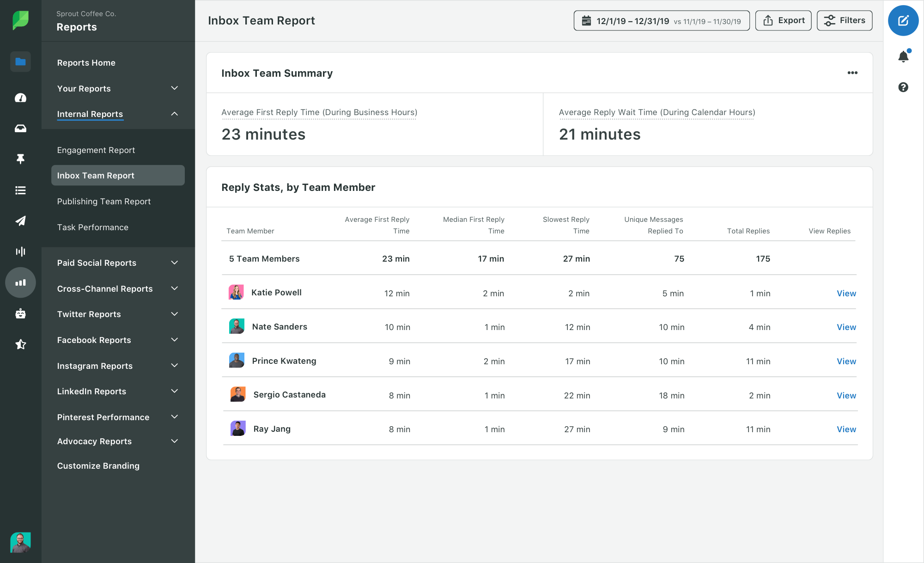Select the Task Performance menu item
The image size is (924, 563).
(x=92, y=227)
